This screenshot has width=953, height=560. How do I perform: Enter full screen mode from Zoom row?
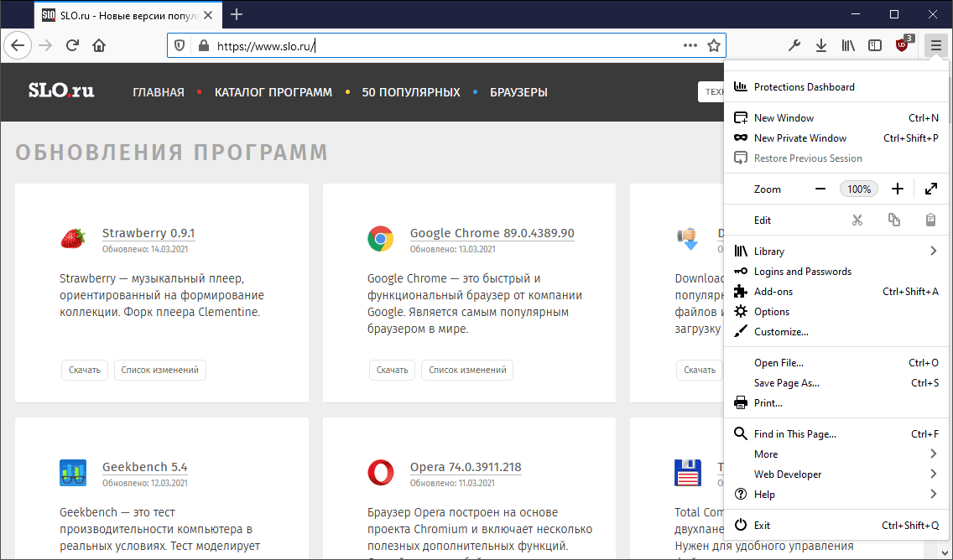930,189
